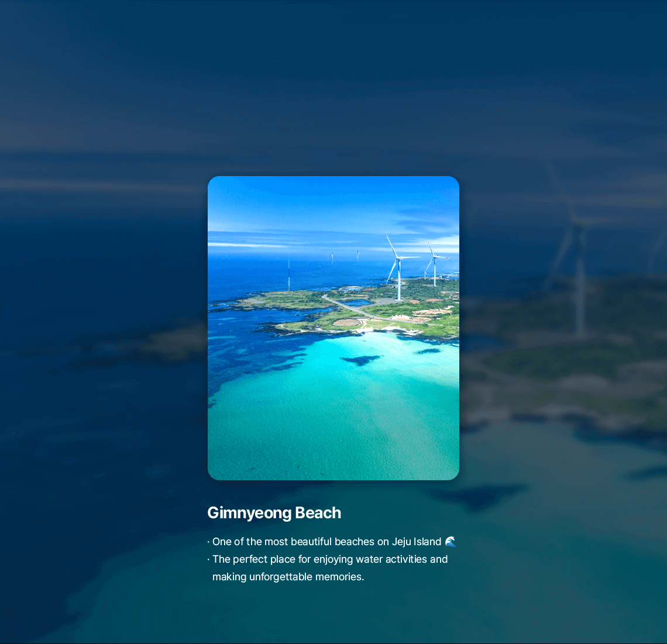Click the dark reef shadow in turquoise water
The image size is (667, 644).
pyautogui.click(x=360, y=360)
